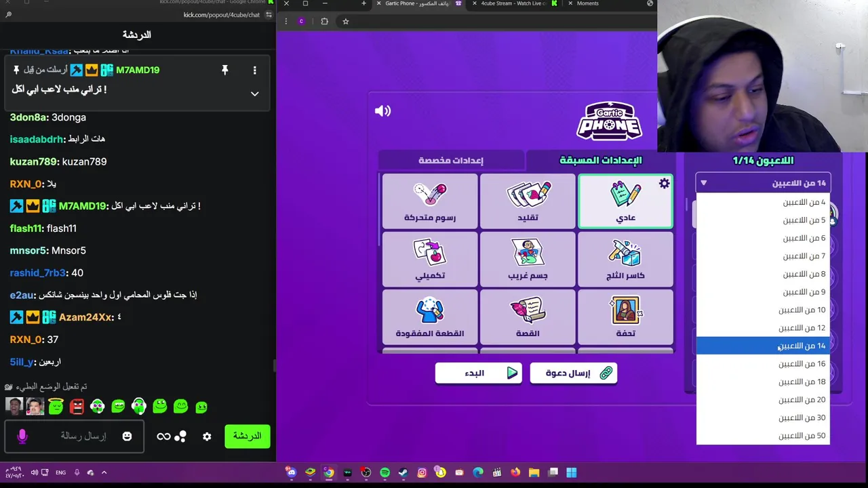Viewport: 868px width, 488px height.
Task: Select 18 من اللاعبين option
Action: [x=763, y=382]
